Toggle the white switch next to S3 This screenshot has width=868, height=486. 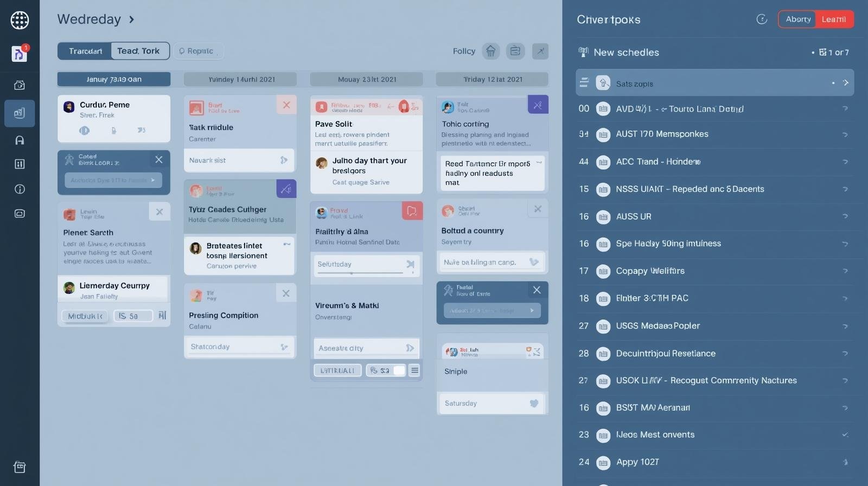(x=399, y=370)
